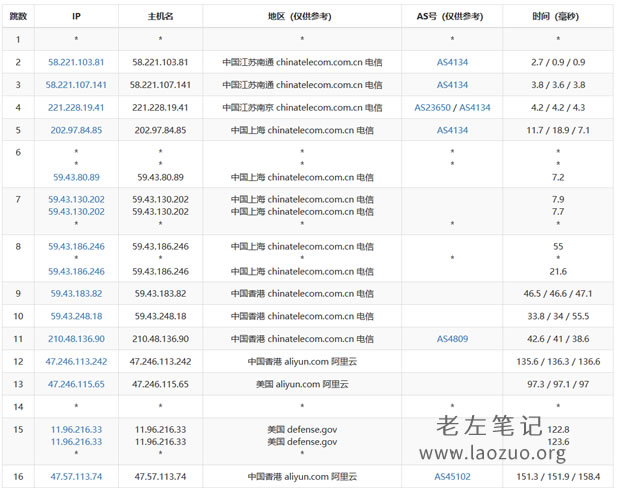Open the 58.221.103.81 IP link

(76, 62)
